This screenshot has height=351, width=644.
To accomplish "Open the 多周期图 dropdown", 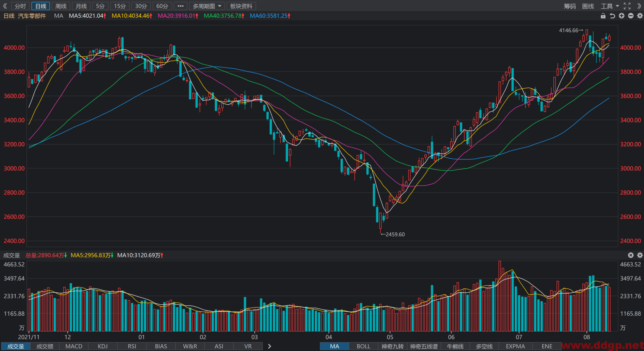I will tap(207, 6).
